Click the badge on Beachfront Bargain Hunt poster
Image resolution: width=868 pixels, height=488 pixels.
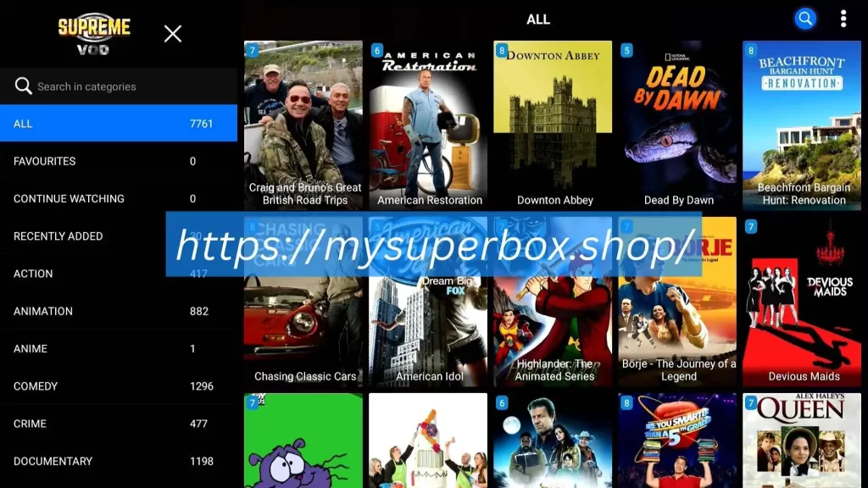pyautogui.click(x=749, y=50)
